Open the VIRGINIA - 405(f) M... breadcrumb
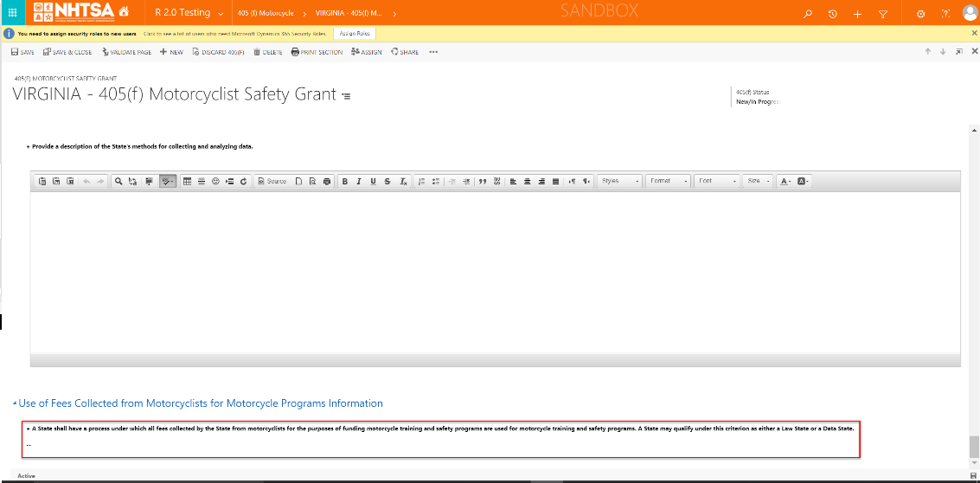The width and height of the screenshot is (980, 483). 349,13
